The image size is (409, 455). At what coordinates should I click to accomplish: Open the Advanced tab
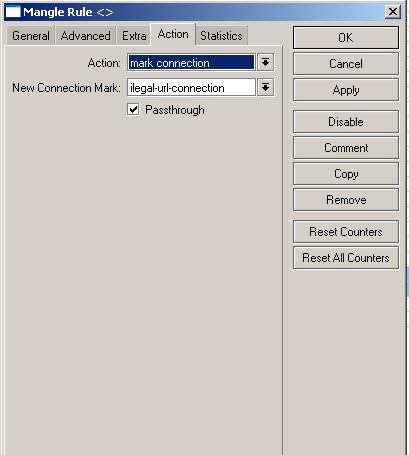(x=86, y=36)
